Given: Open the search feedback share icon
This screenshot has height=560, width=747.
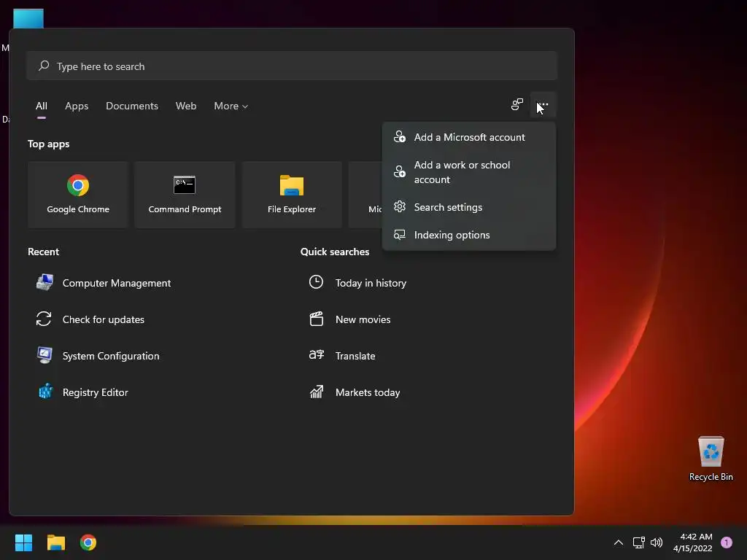Looking at the screenshot, I should (x=517, y=105).
